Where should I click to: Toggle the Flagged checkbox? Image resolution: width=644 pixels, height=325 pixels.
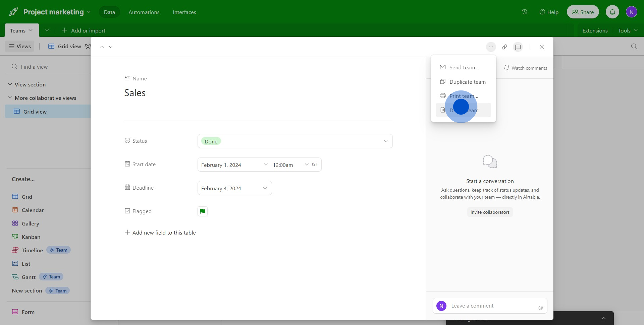[x=202, y=211]
